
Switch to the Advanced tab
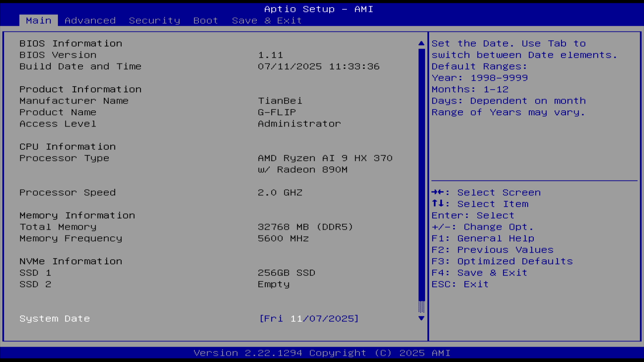coord(90,20)
